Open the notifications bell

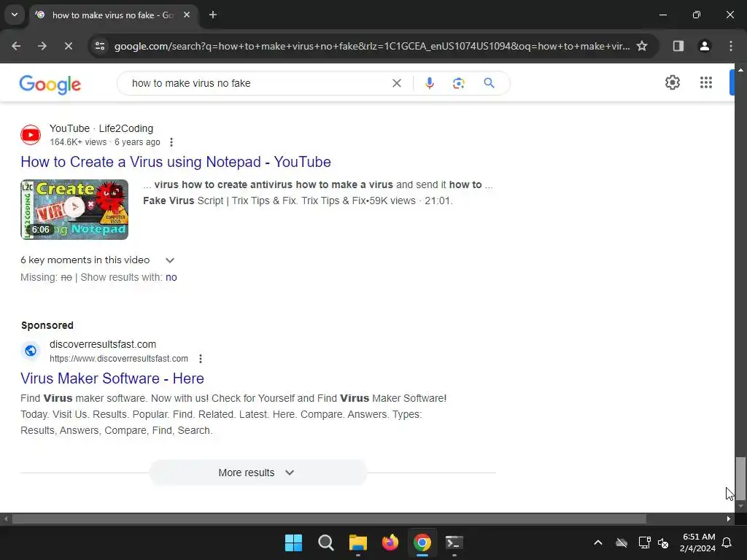click(x=727, y=542)
